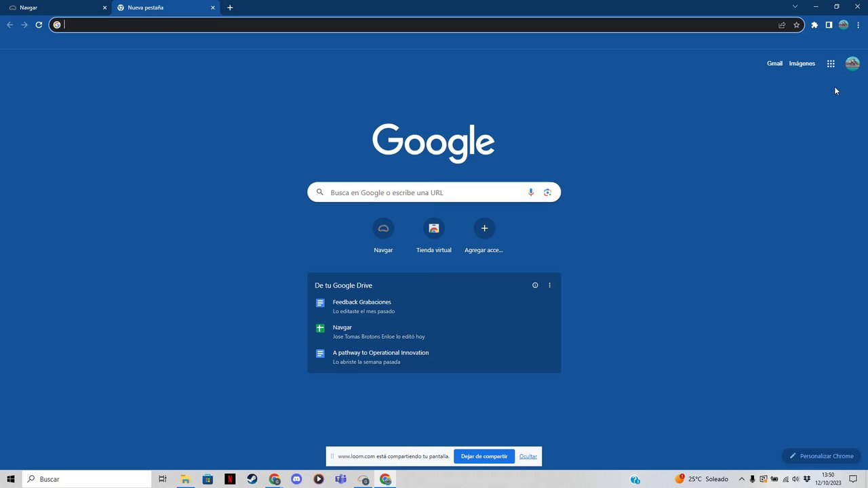Open Microsoft Teams from taskbar
868x488 pixels.
(341, 479)
